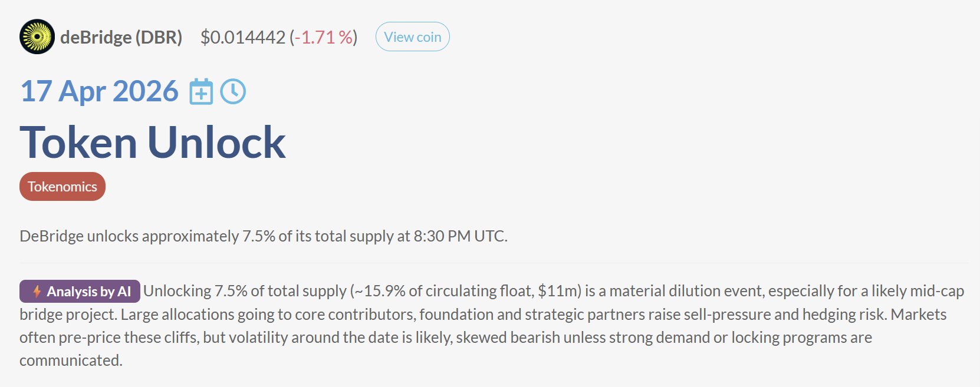The image size is (980, 387).
Task: Click the DeBridge unlocks description sentence
Action: (x=263, y=236)
